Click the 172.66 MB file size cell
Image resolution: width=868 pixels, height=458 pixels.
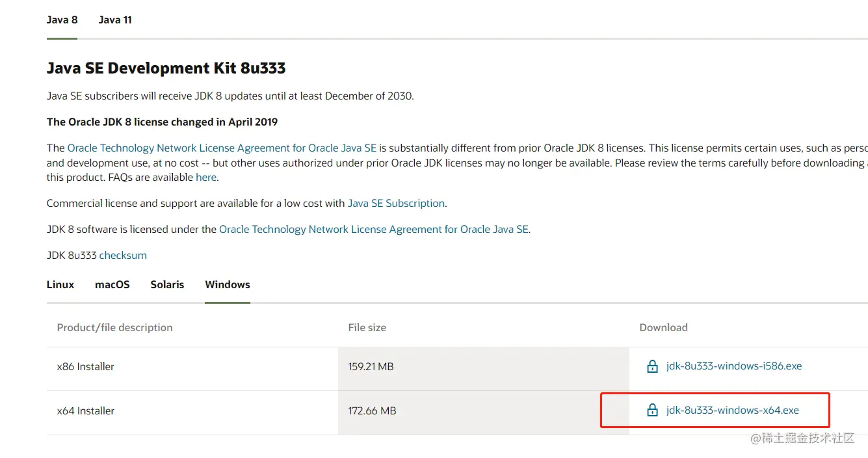coord(372,411)
